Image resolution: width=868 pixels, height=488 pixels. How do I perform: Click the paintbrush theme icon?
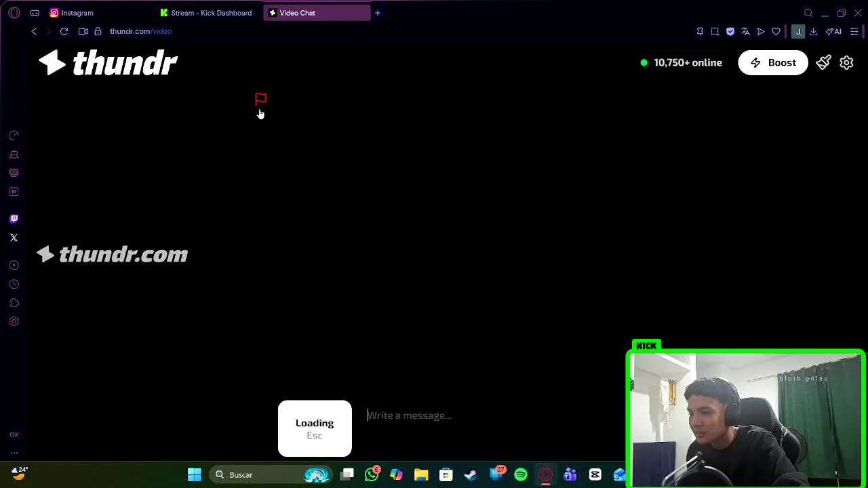(823, 62)
